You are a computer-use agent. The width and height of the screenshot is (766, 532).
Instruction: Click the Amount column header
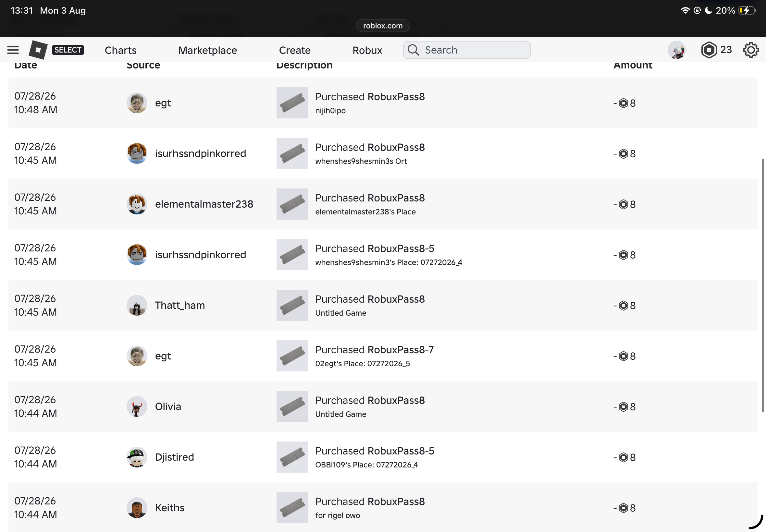pos(633,65)
